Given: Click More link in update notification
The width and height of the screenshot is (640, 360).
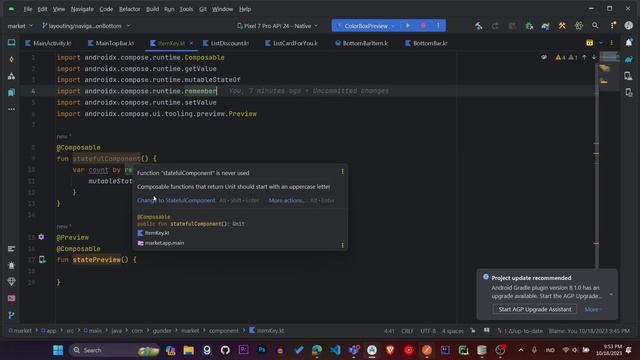Looking at the screenshot, I should tap(593, 309).
